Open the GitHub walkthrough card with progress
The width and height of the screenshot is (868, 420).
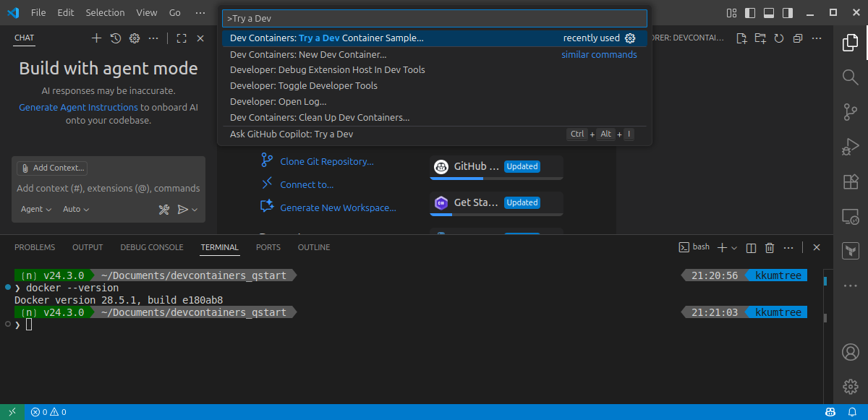(x=496, y=167)
